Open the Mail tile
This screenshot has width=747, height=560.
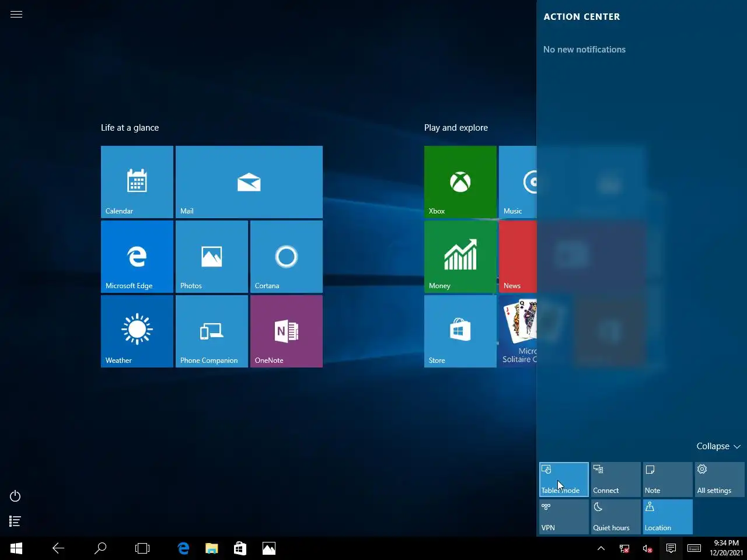tap(249, 182)
